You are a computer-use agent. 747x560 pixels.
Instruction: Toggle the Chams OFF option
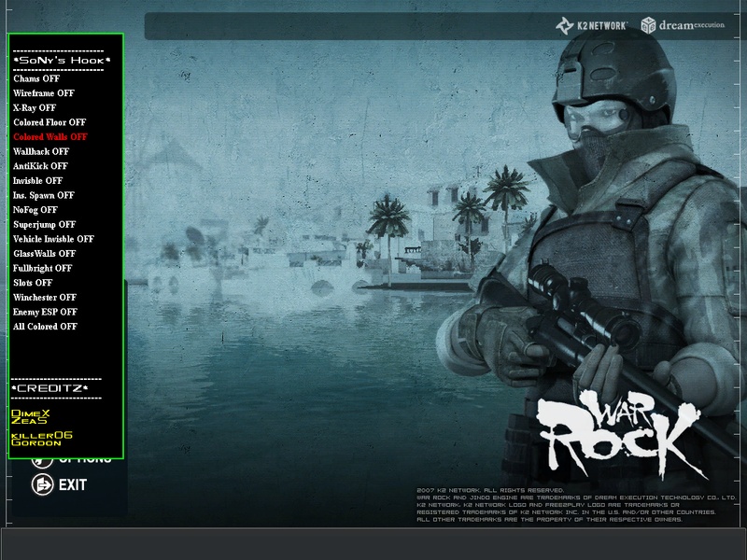click(36, 78)
